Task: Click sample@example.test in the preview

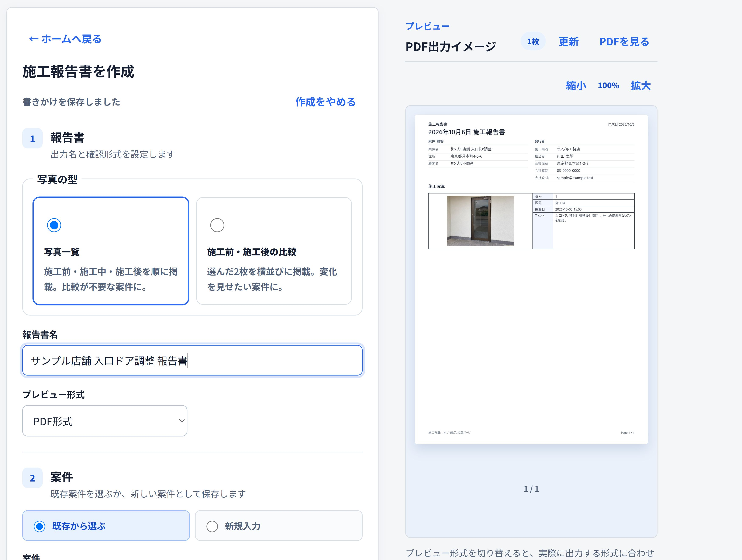Action: (575, 178)
